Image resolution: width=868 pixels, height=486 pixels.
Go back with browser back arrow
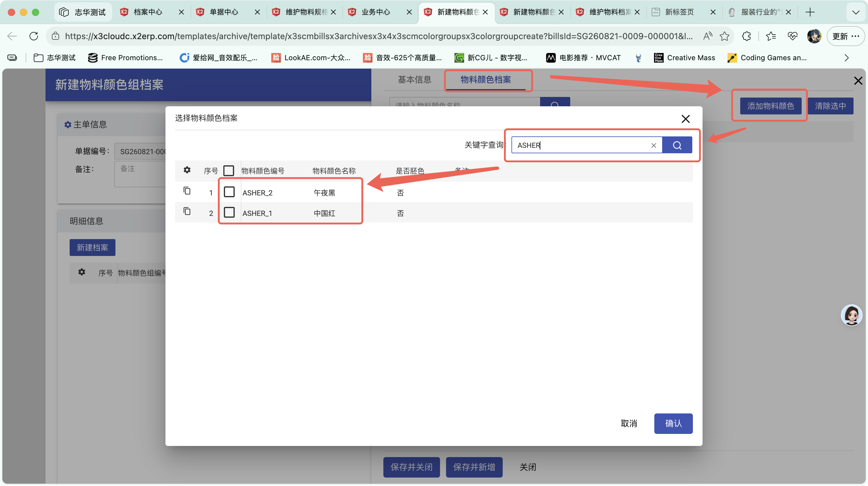click(x=12, y=36)
